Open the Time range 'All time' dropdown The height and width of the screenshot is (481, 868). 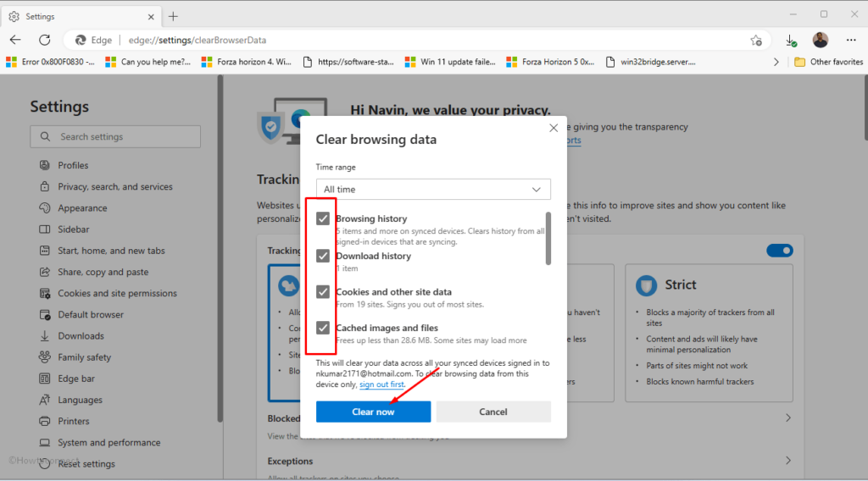tap(433, 189)
